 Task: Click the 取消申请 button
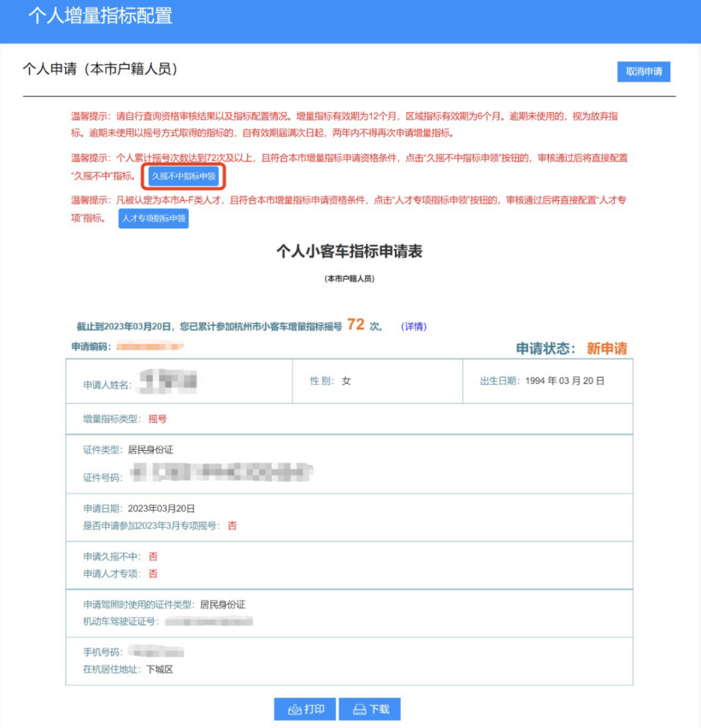643,72
